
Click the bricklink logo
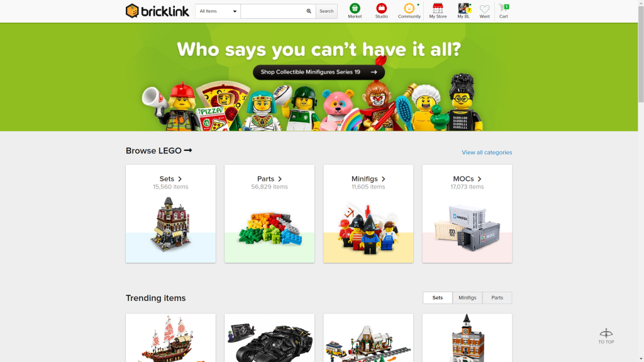(157, 11)
